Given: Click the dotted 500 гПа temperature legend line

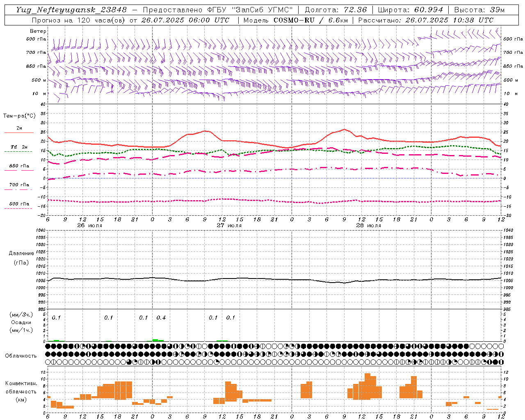Looking at the screenshot, I should tap(18, 208).
